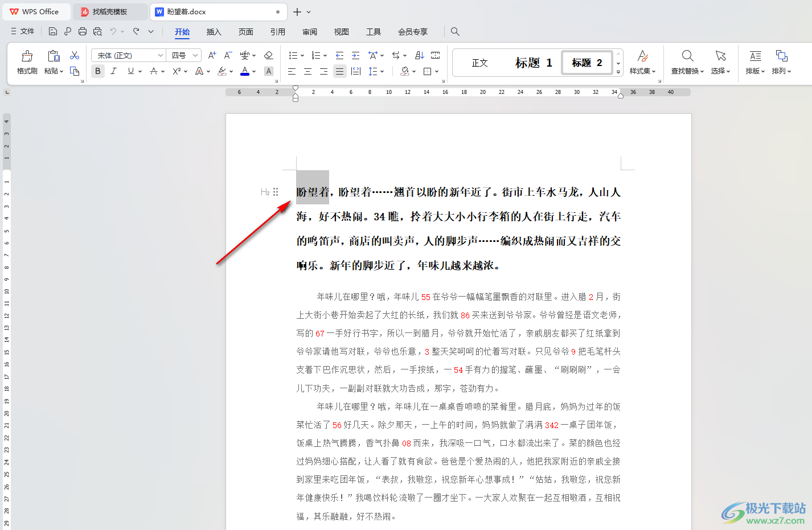Click the Paste clipboard icon
This screenshot has height=530, width=812.
point(54,56)
